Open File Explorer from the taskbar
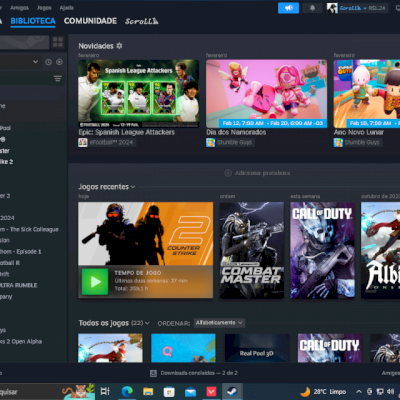The height and width of the screenshot is (400, 400). (148, 391)
